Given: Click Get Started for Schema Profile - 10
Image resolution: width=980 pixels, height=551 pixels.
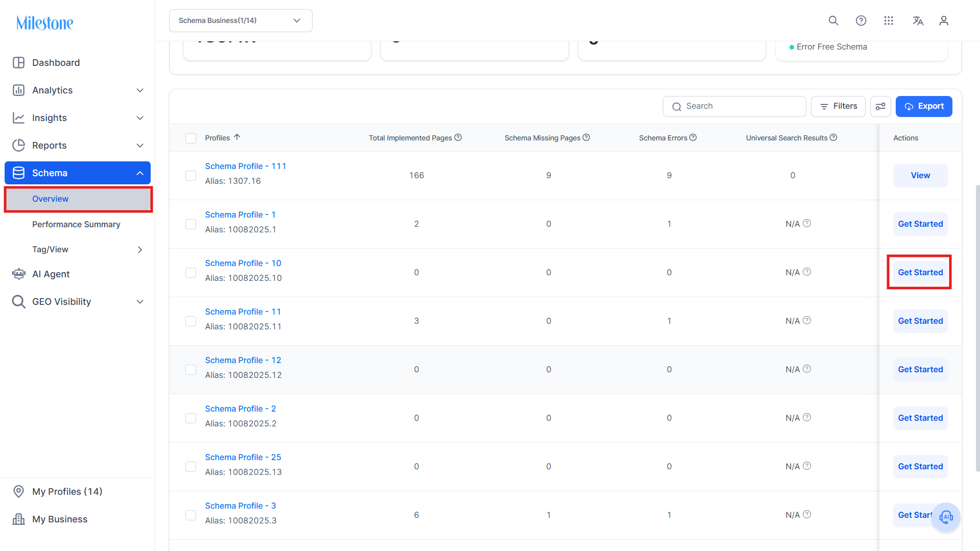Looking at the screenshot, I should point(920,272).
